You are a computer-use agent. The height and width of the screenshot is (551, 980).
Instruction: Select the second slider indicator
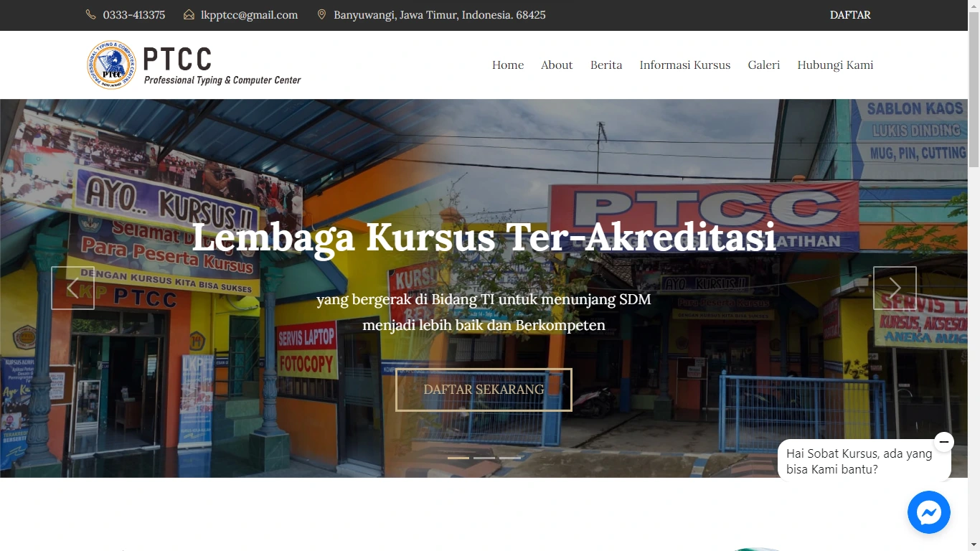[484, 458]
